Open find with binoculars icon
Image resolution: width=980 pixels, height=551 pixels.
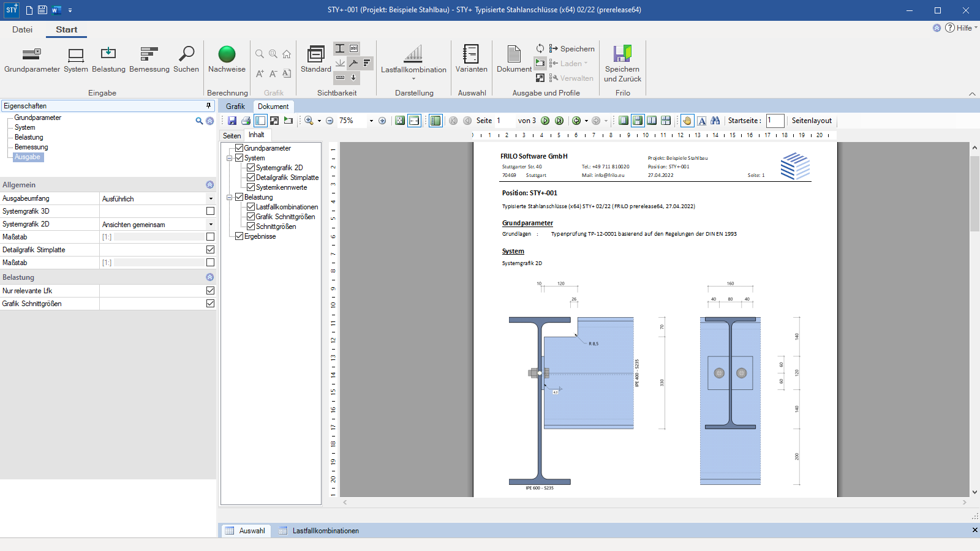[715, 121]
